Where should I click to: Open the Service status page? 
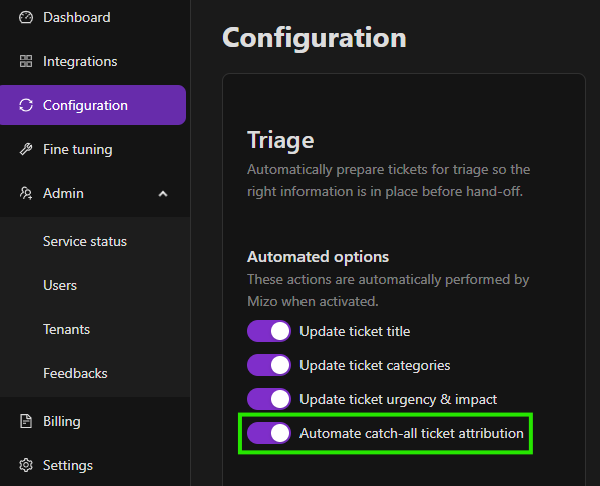click(x=85, y=241)
